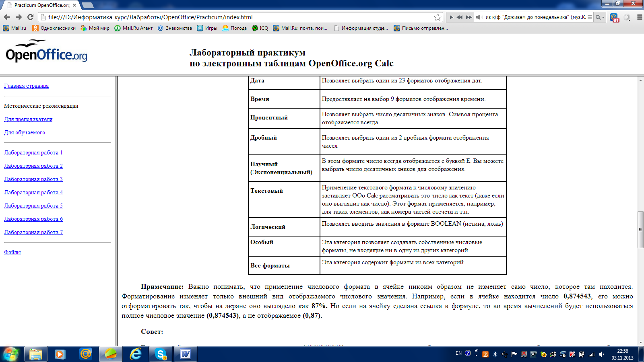The width and height of the screenshot is (644, 362).
Task: Open Лабораторная работа 2 link
Action: (x=33, y=166)
